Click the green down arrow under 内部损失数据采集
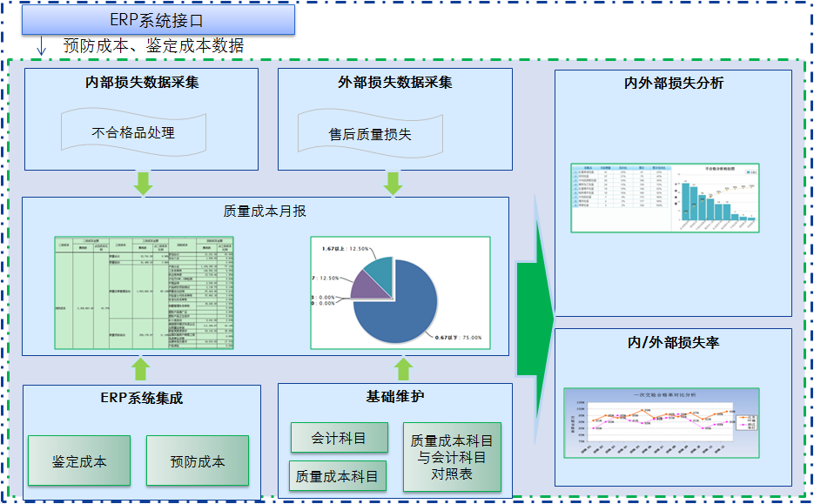The image size is (814, 504). (143, 182)
